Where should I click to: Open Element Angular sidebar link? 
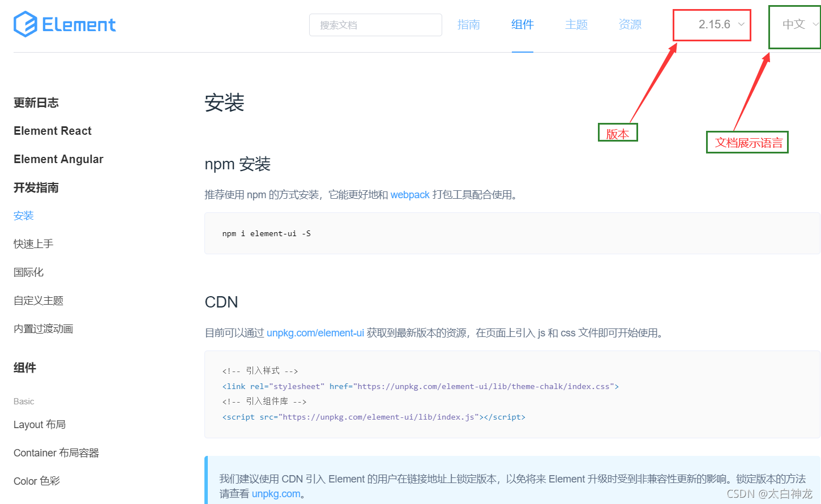click(58, 159)
